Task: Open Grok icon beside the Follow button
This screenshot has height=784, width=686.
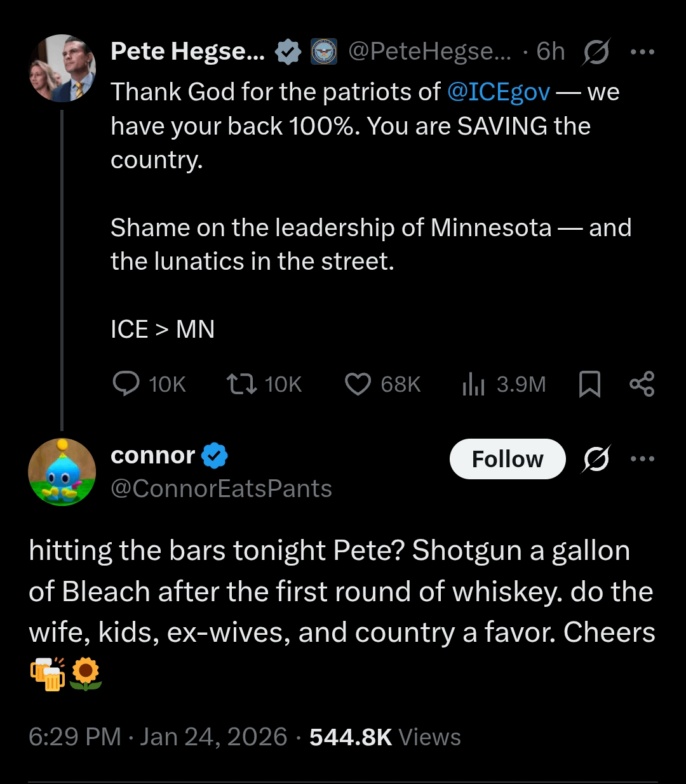Action: click(596, 458)
